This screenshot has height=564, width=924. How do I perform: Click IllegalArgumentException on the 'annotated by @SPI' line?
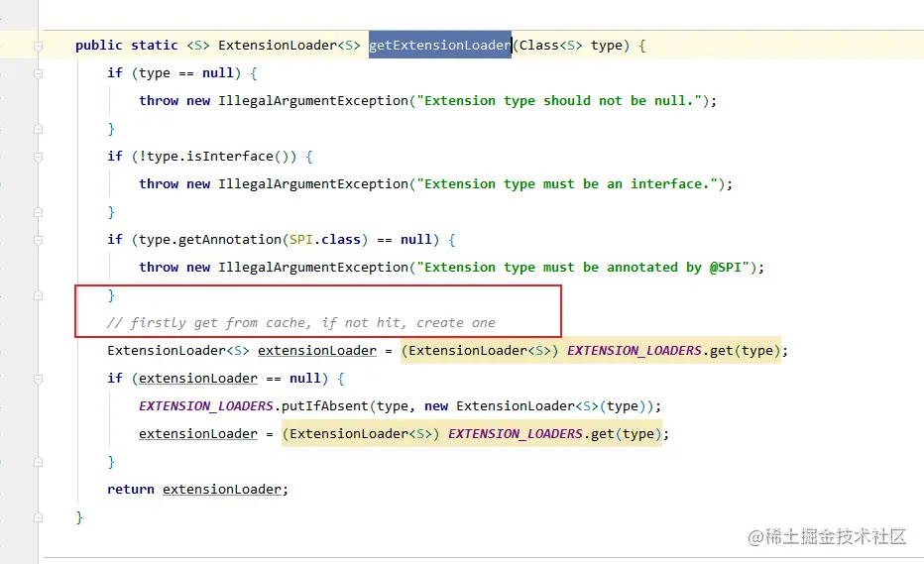click(313, 267)
